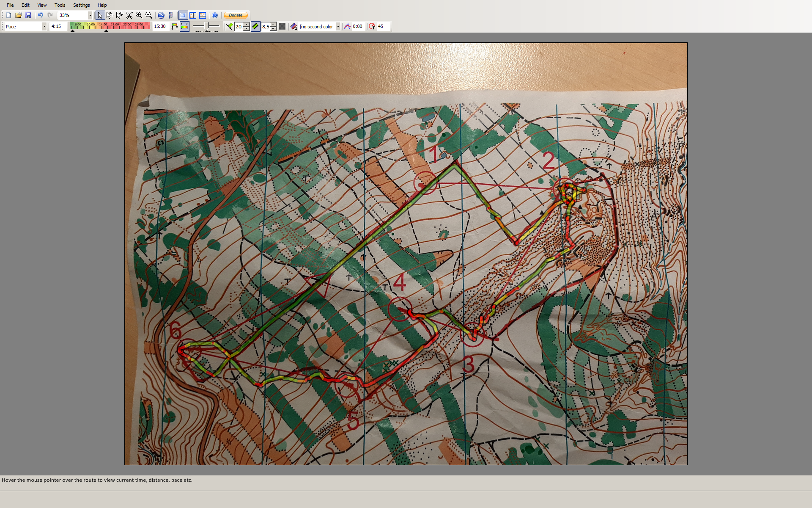Edit the 45 interval value
This screenshot has width=812, height=508.
pyautogui.click(x=383, y=26)
